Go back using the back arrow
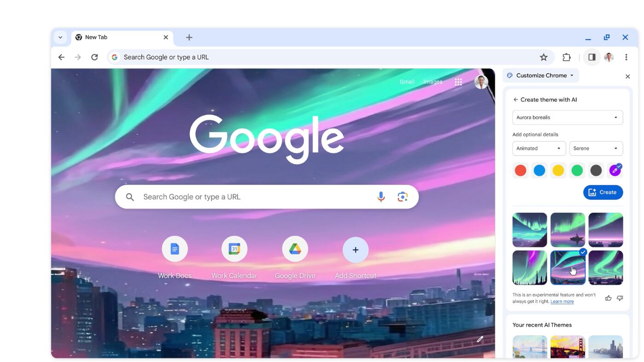644x362 pixels. (61, 57)
